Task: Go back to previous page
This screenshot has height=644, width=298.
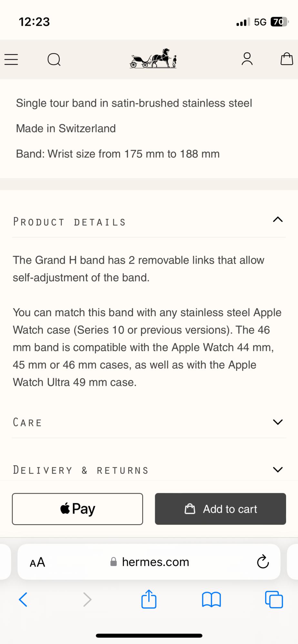Action: [23, 600]
